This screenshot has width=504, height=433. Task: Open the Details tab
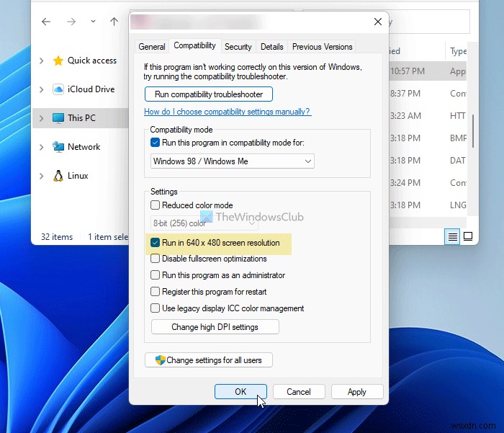click(x=272, y=47)
